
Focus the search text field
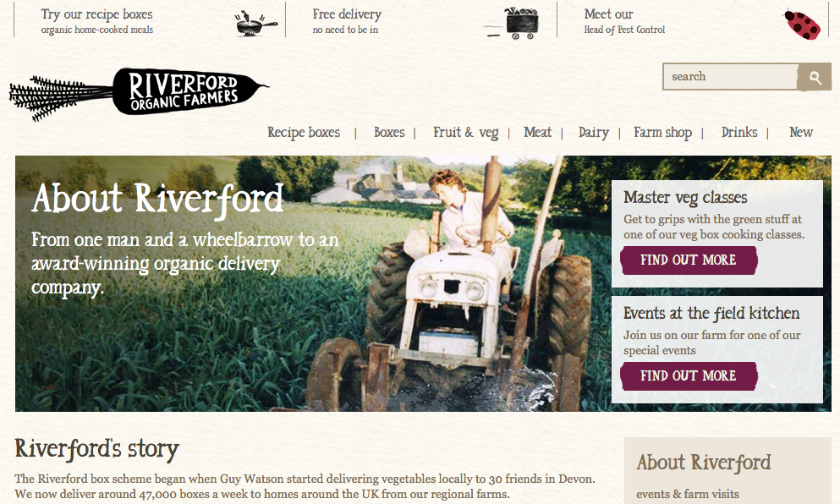tap(731, 77)
